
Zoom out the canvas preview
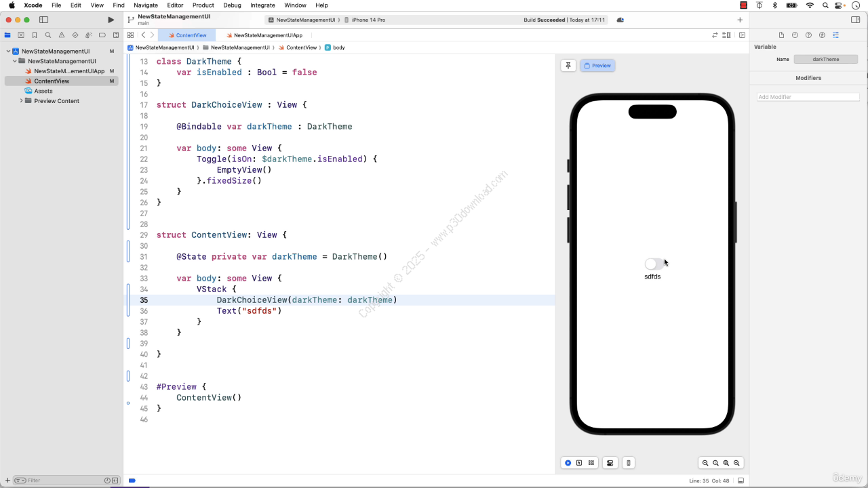click(x=705, y=463)
